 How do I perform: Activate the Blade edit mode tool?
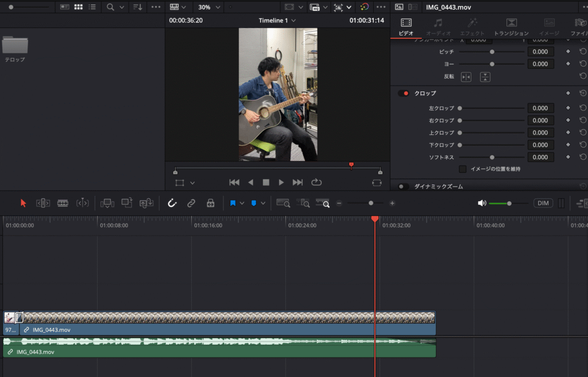tap(63, 203)
